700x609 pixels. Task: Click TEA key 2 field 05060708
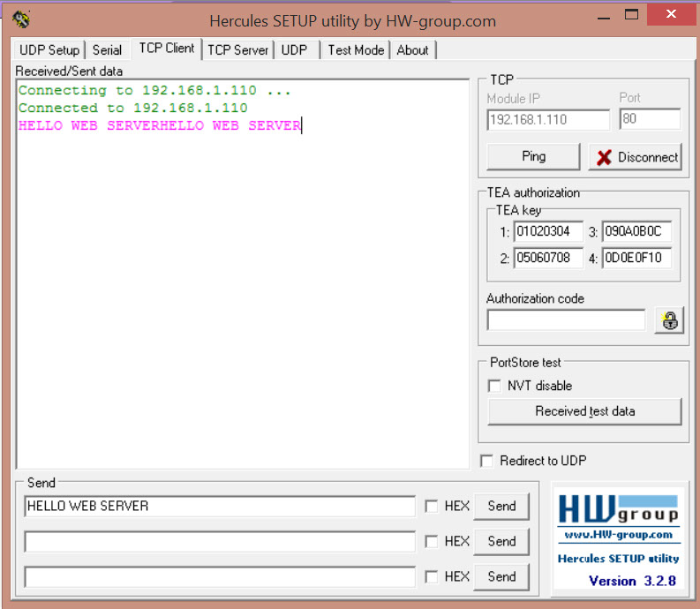tap(548, 258)
